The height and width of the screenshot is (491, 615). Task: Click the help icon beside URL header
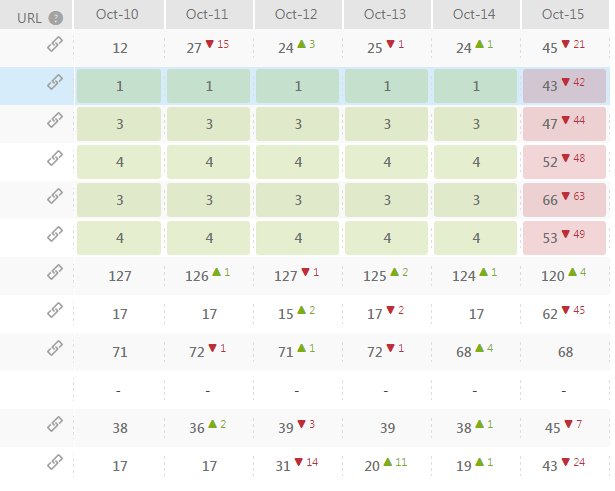[x=55, y=18]
